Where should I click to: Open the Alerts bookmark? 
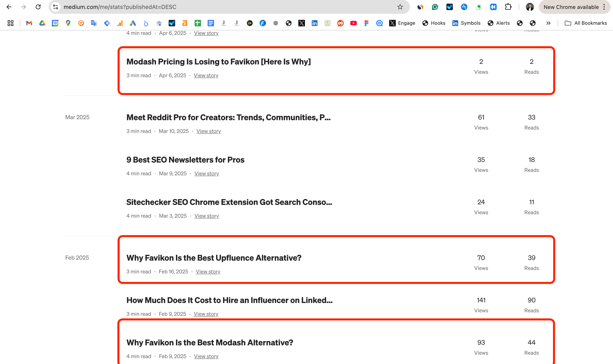(498, 23)
